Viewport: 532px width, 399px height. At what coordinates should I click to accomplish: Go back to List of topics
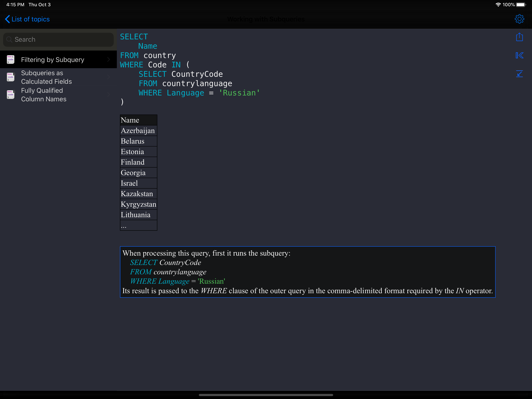pyautogui.click(x=31, y=19)
